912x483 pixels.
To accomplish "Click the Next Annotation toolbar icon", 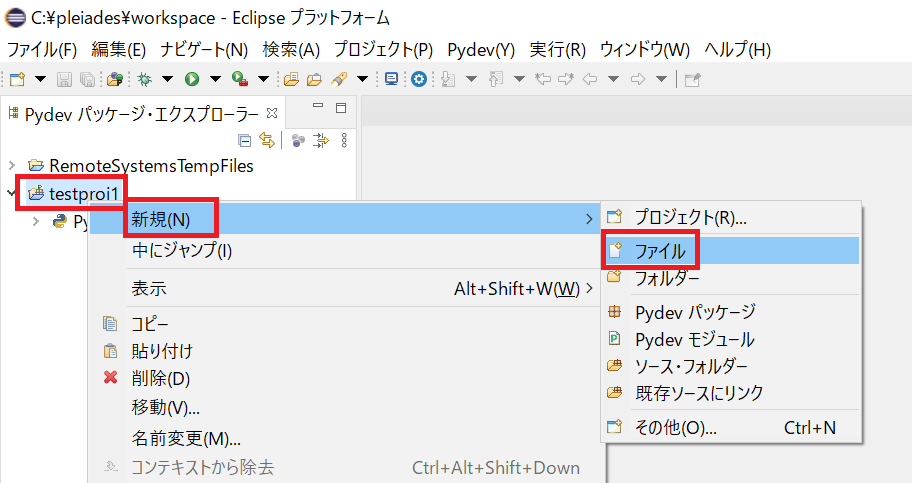I will 448,79.
